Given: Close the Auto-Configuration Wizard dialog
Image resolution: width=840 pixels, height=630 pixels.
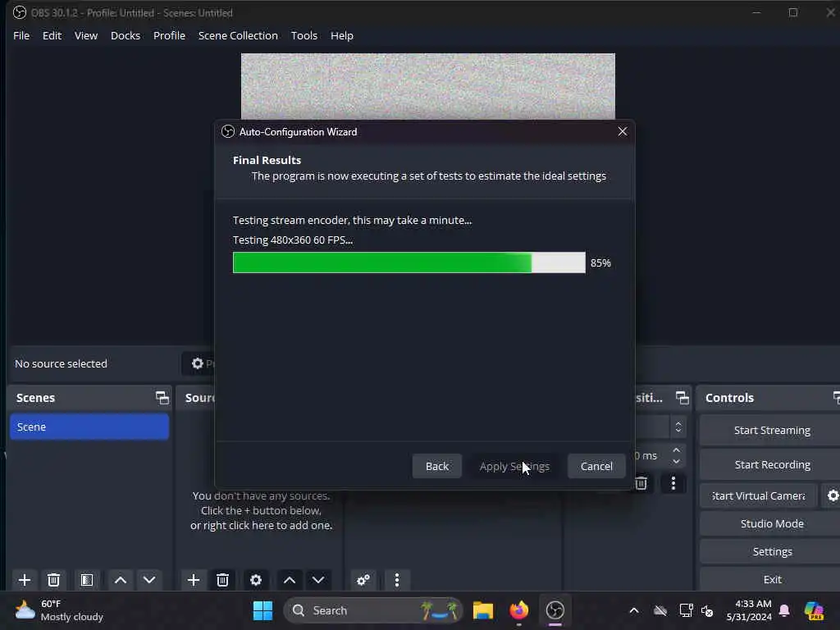Looking at the screenshot, I should [622, 131].
